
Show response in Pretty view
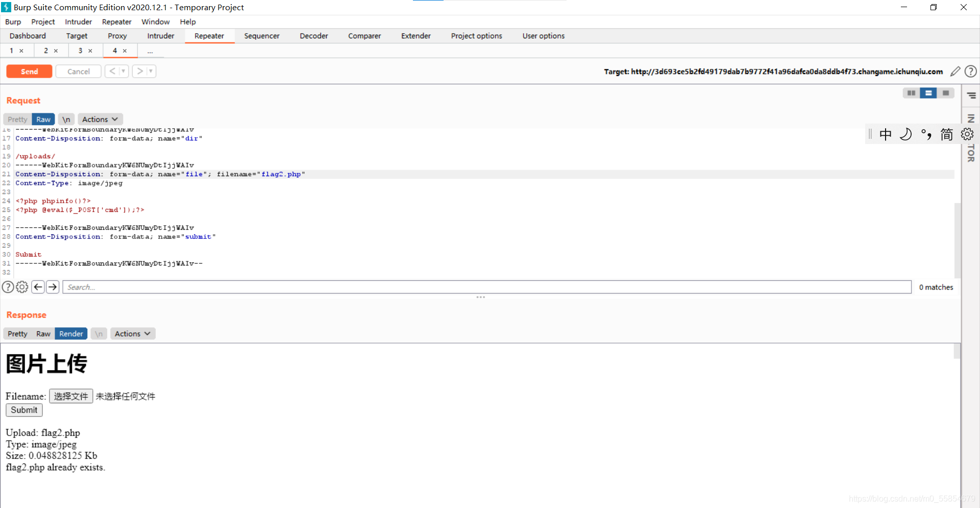pos(17,334)
